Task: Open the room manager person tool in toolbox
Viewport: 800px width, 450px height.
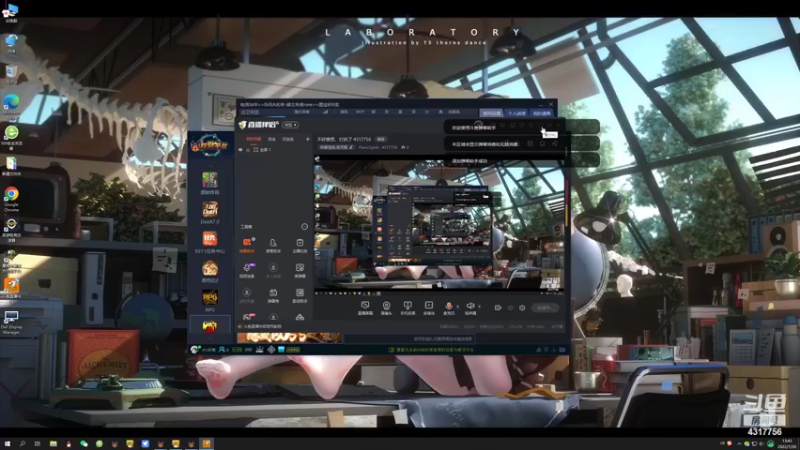Action: [x=273, y=243]
